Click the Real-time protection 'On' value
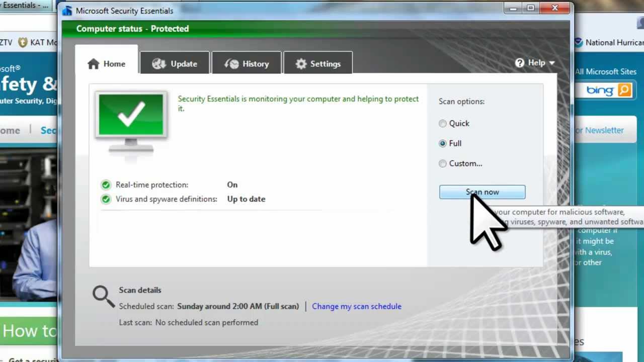 click(232, 185)
